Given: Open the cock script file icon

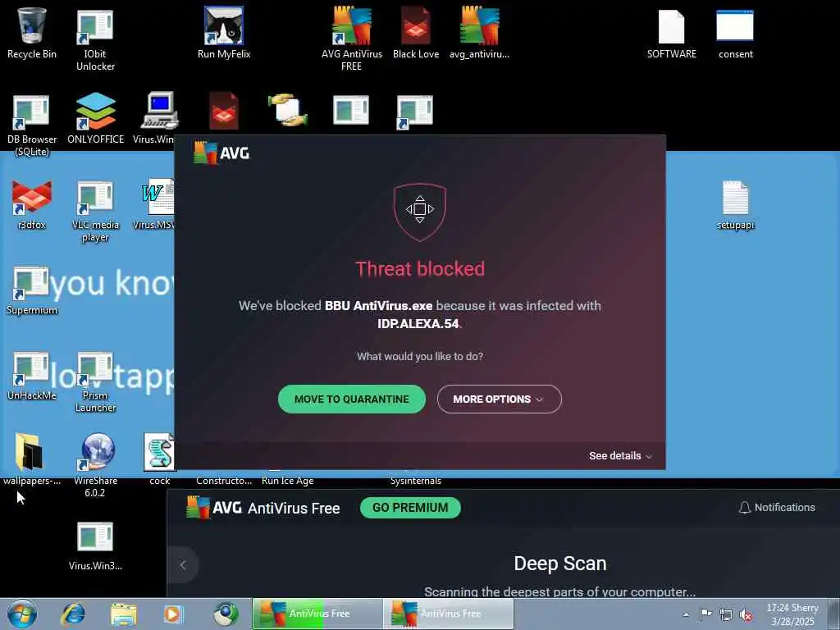Looking at the screenshot, I should [x=159, y=459].
